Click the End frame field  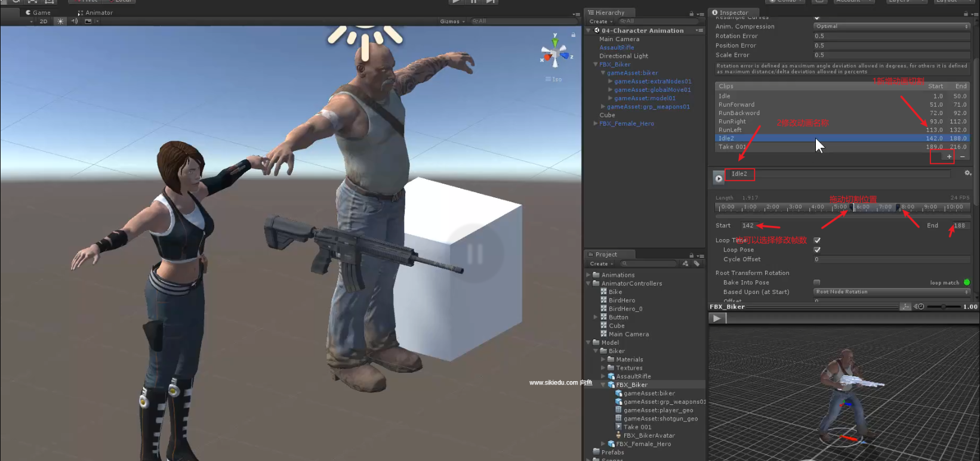[x=961, y=225]
